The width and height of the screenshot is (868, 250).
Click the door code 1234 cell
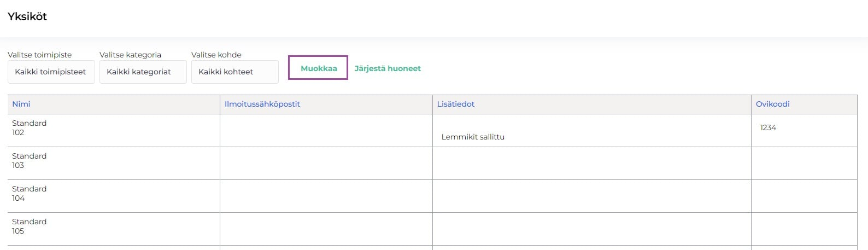768,127
